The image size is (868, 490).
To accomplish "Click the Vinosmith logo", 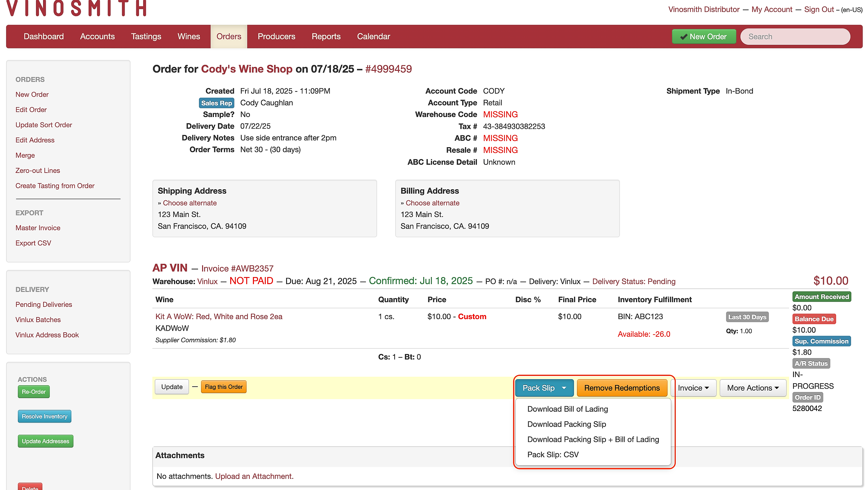I will (77, 8).
